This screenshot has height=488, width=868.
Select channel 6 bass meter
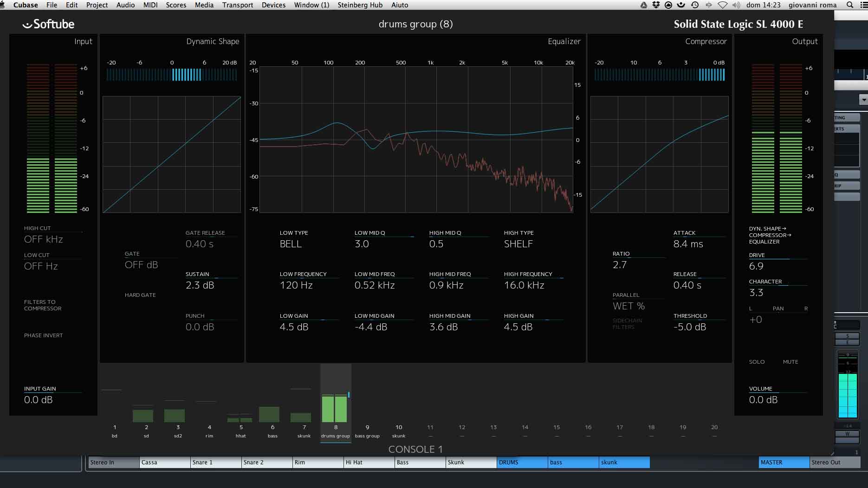272,414
